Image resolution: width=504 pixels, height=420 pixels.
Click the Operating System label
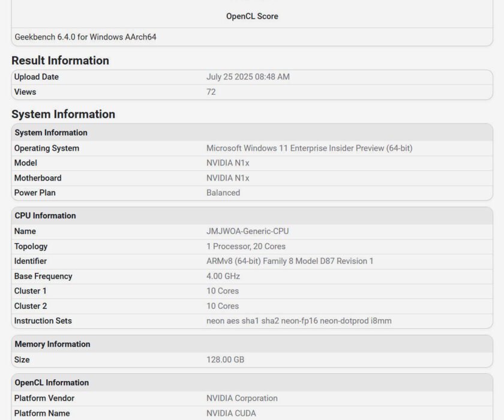pyautogui.click(x=47, y=148)
